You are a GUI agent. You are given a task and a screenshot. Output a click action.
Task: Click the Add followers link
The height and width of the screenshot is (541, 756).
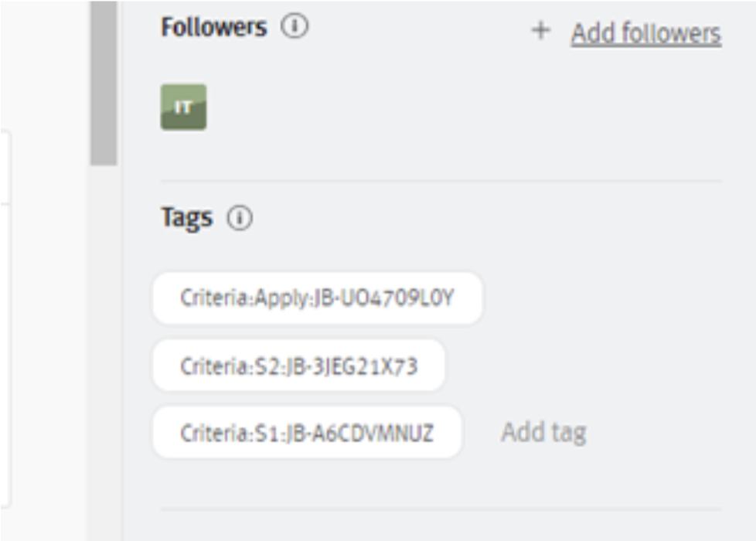coord(646,33)
